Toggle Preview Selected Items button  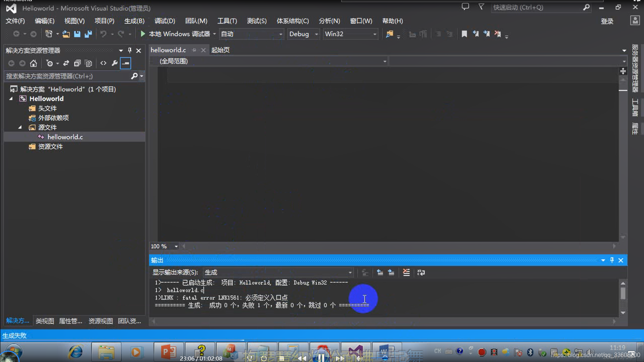point(125,63)
